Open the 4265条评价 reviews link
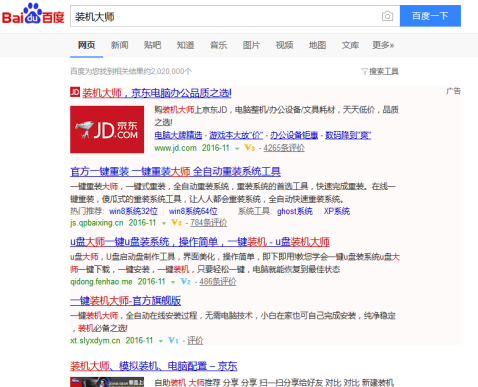This screenshot has width=478, height=387. pos(284,148)
